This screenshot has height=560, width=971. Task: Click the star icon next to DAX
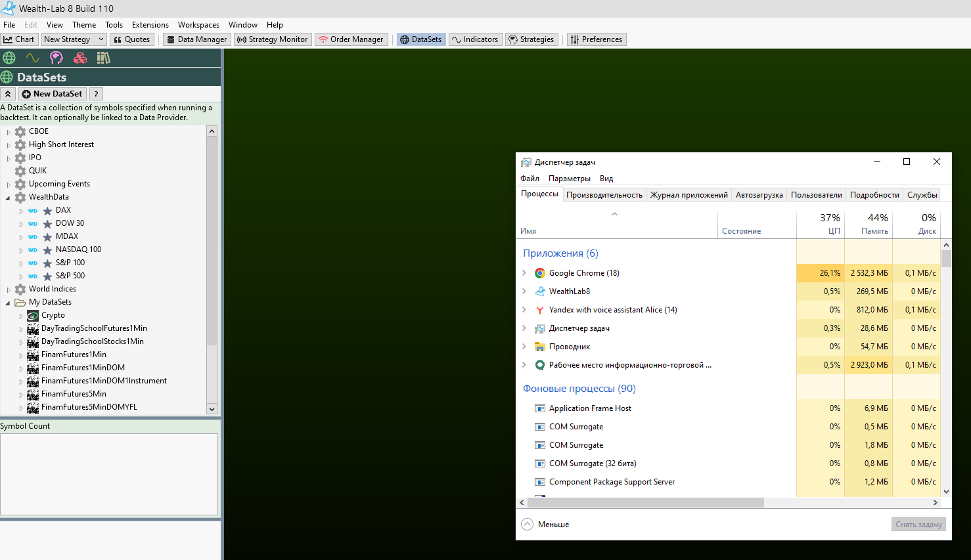click(x=47, y=211)
